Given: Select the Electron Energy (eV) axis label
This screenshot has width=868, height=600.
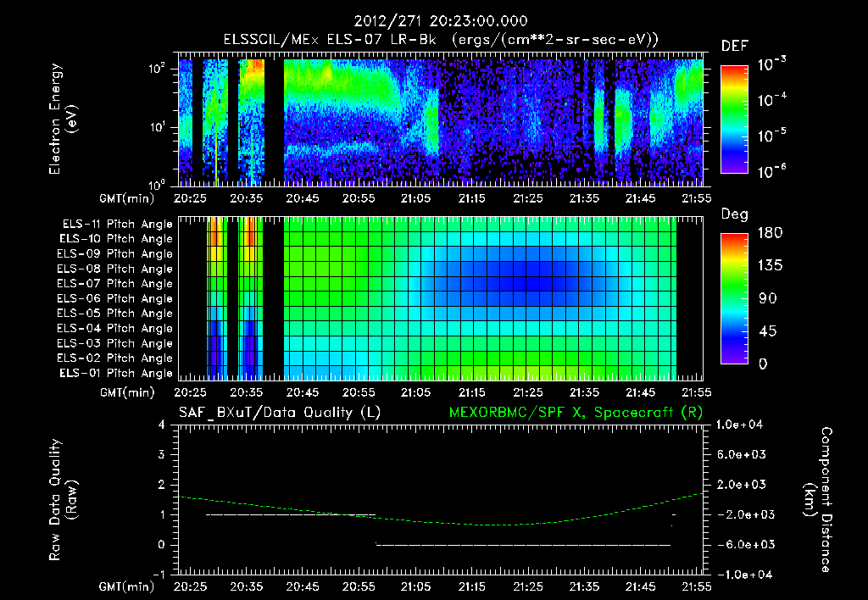Looking at the screenshot, I should point(63,119).
